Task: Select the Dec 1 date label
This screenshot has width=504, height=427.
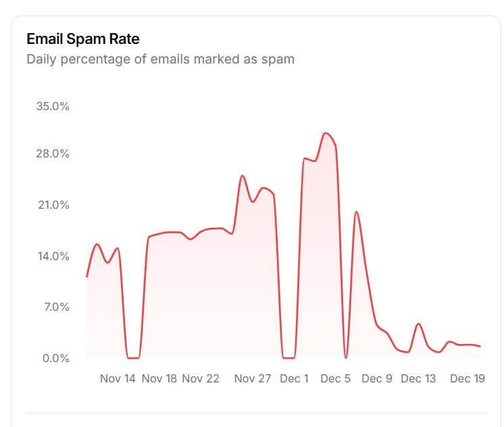Action: (x=295, y=378)
